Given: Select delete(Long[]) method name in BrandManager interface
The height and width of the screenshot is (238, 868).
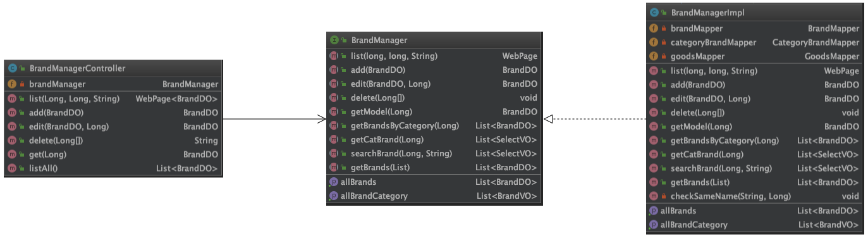Looking at the screenshot, I should (x=377, y=98).
